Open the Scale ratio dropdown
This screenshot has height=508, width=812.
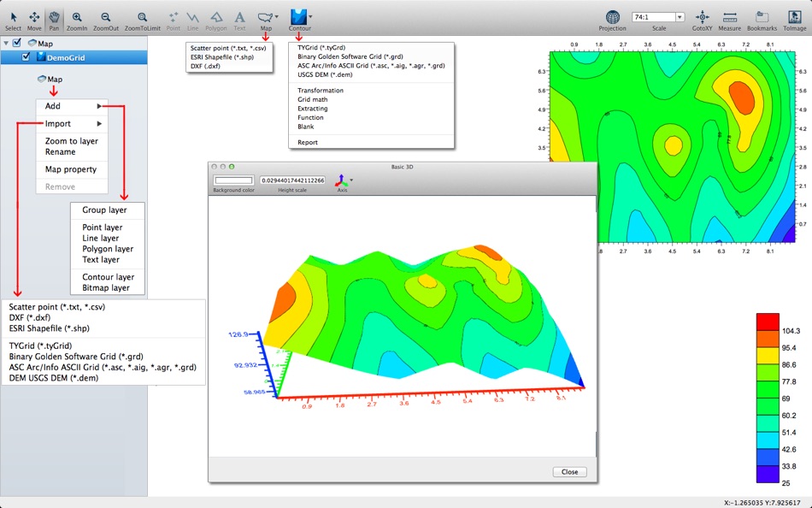680,17
